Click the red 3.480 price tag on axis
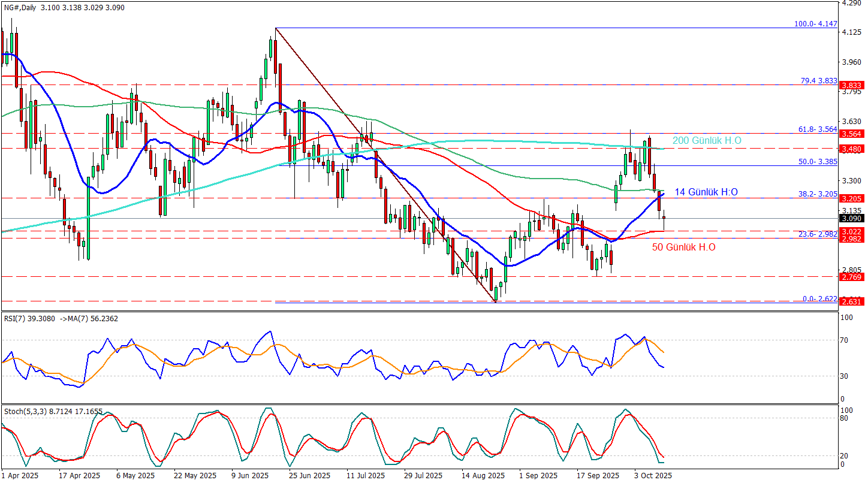Viewport: 868px width, 483px height. 851,148
